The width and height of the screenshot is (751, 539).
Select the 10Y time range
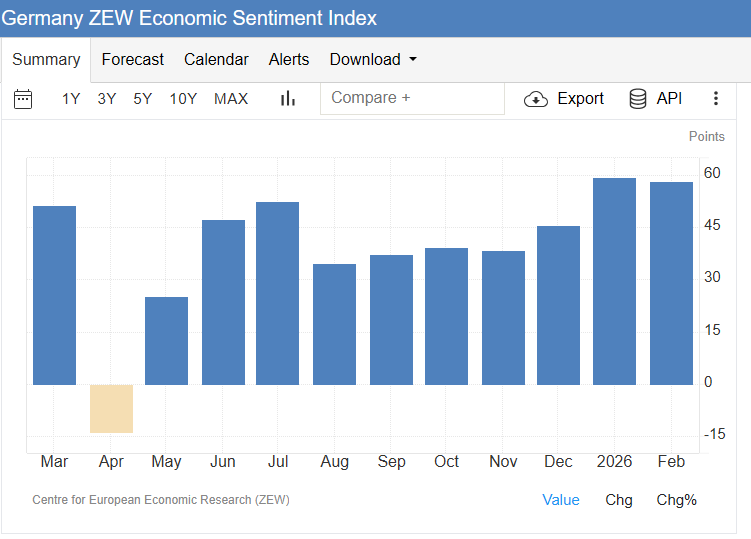tap(183, 98)
